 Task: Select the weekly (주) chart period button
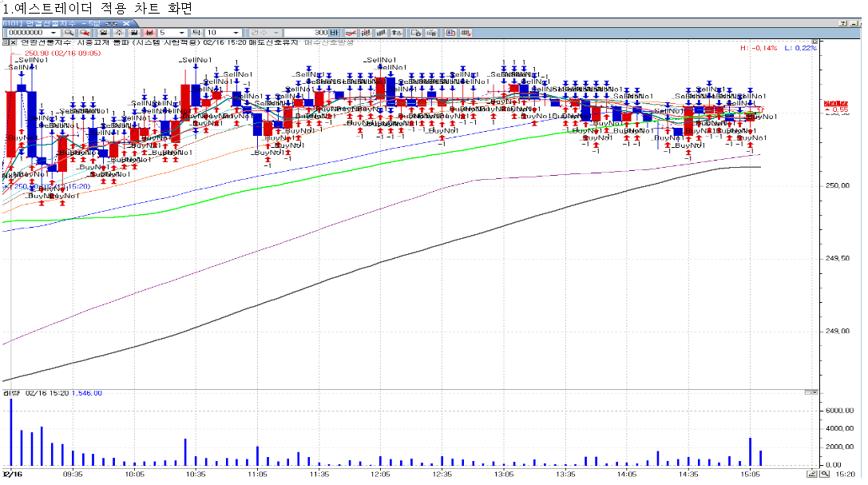point(118,33)
